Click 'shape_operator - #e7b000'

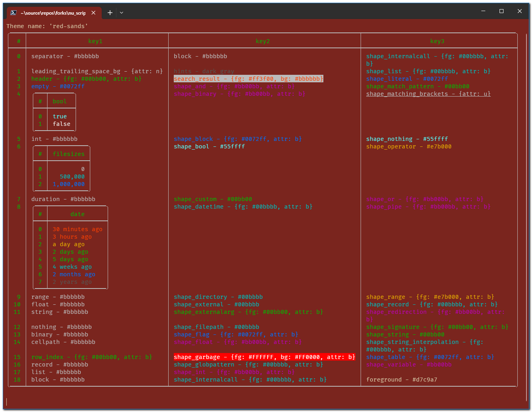[409, 146]
